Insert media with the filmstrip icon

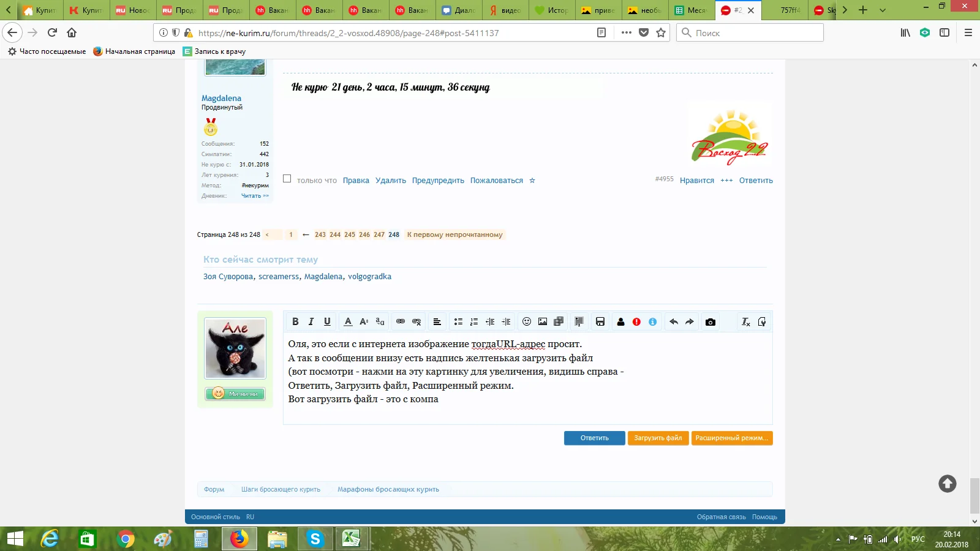559,321
